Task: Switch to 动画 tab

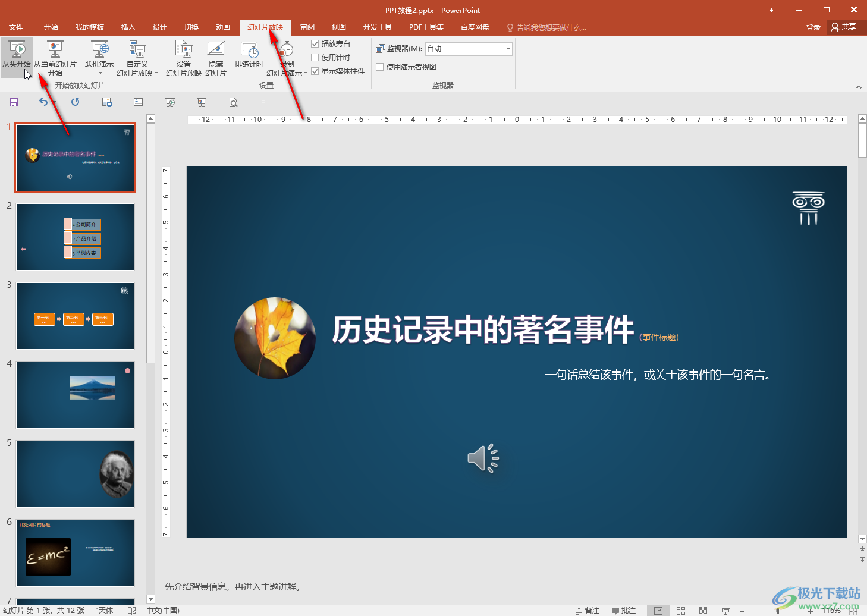Action: coord(222,27)
